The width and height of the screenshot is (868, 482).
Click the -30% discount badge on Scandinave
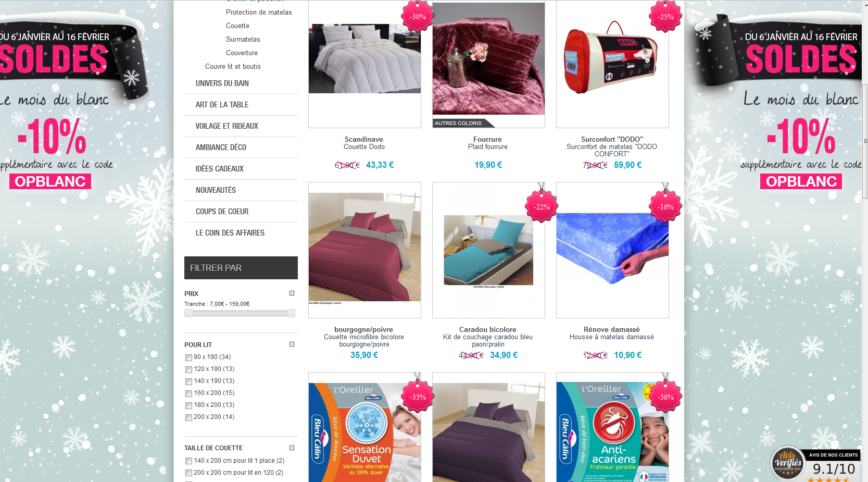418,17
